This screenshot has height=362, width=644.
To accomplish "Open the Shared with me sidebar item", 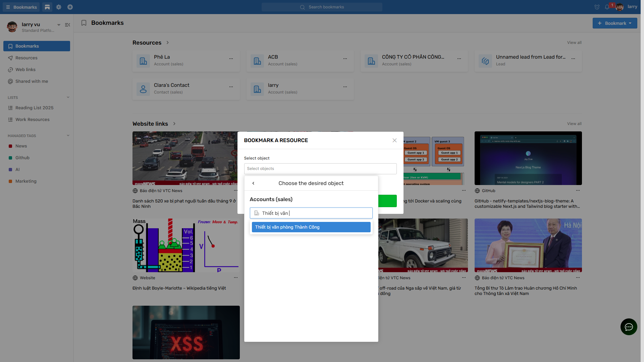I will click(32, 81).
